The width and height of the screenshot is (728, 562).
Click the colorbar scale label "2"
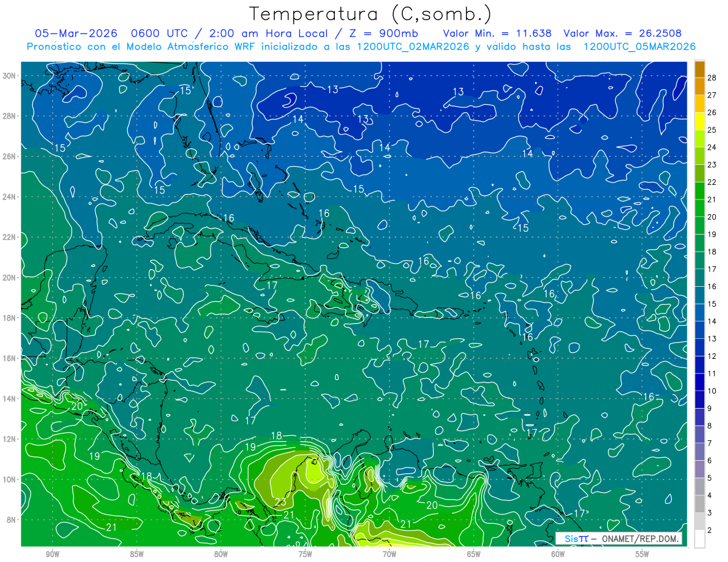click(710, 530)
